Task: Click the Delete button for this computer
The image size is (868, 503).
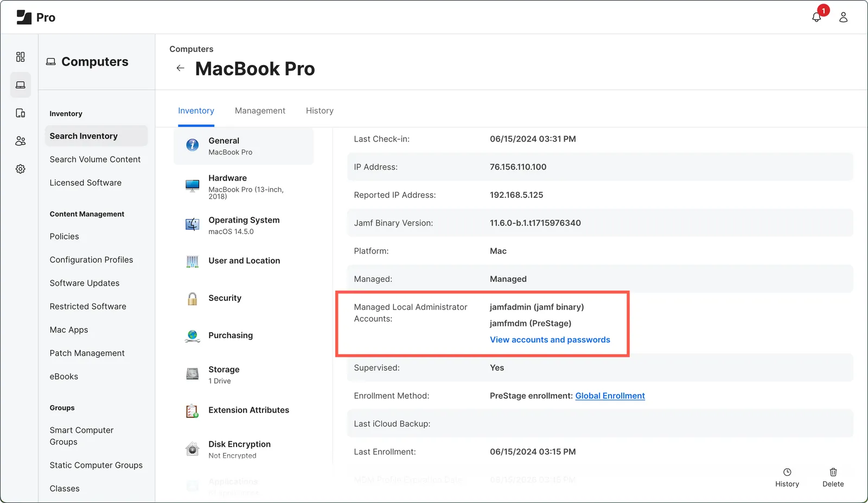Action: coord(833,477)
